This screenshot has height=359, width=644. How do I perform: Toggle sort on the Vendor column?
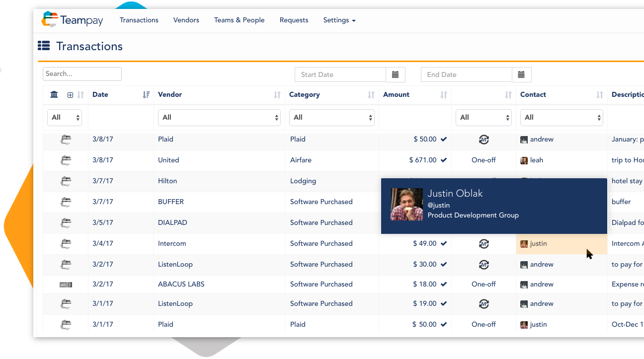click(277, 95)
